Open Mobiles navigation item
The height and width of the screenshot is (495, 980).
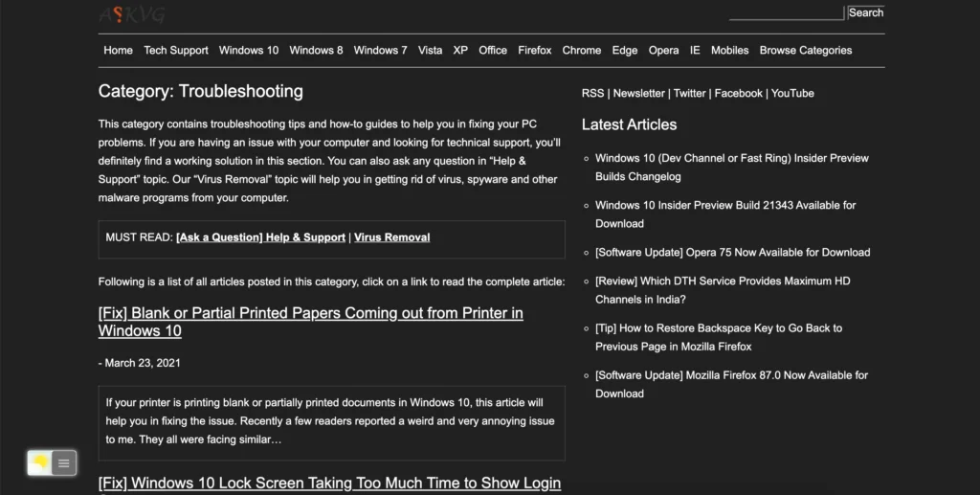click(729, 50)
